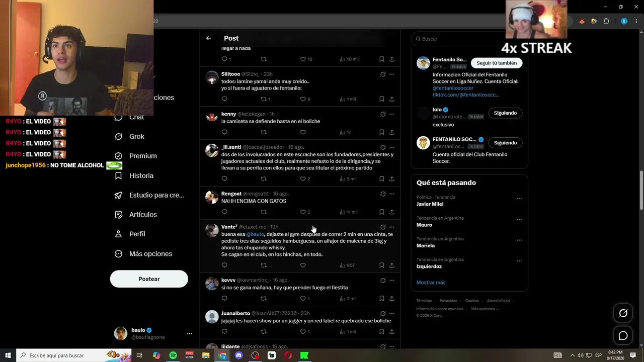Image resolution: width=644 pixels, height=362 pixels.
Task: Open the floating Grok button
Action: pyautogui.click(x=623, y=313)
